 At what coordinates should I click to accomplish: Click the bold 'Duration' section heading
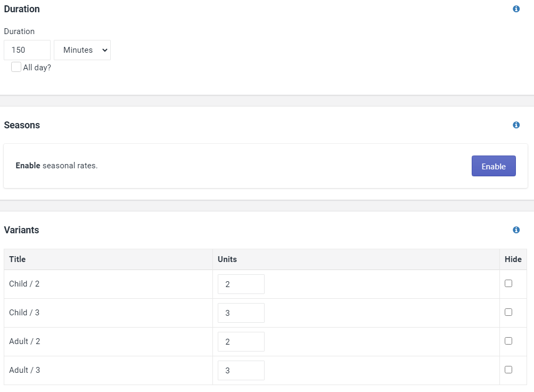pyautogui.click(x=22, y=9)
